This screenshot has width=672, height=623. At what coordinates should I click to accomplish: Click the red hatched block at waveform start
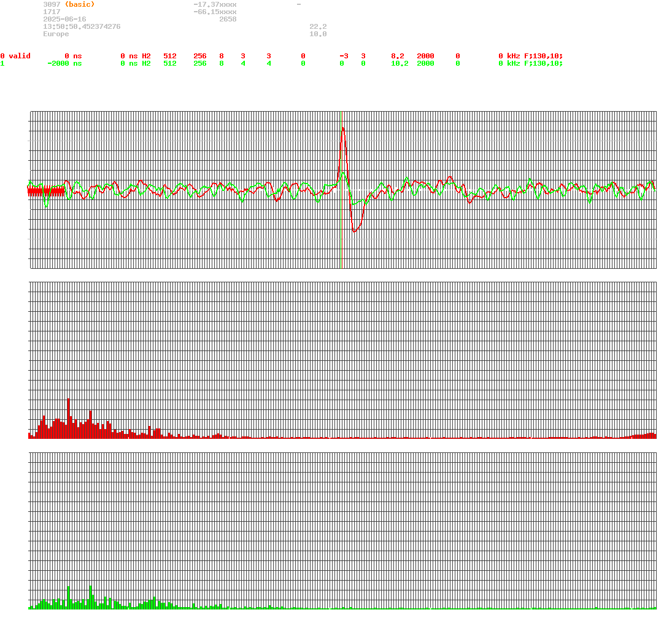click(x=46, y=192)
